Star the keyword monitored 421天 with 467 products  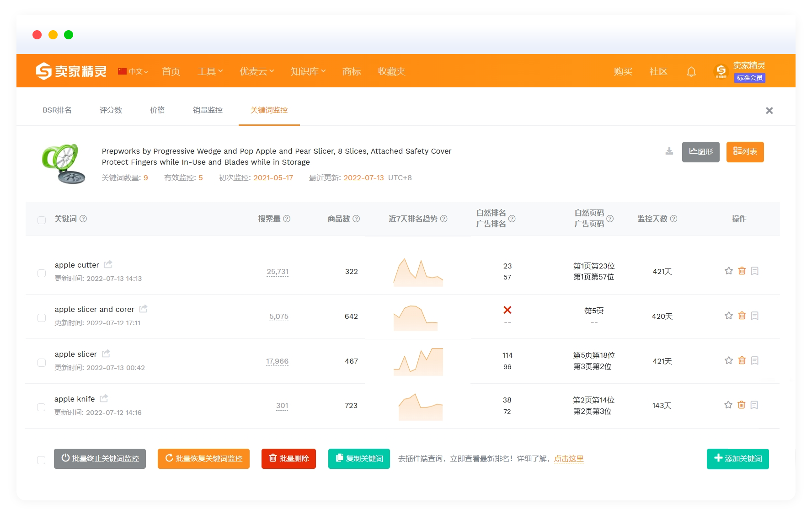point(729,360)
